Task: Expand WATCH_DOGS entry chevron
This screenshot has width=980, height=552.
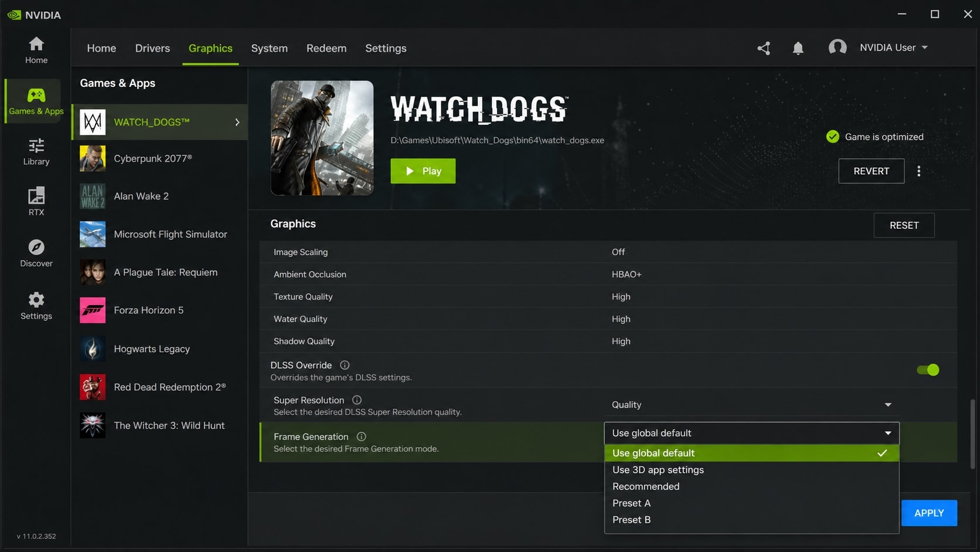Action: [237, 122]
